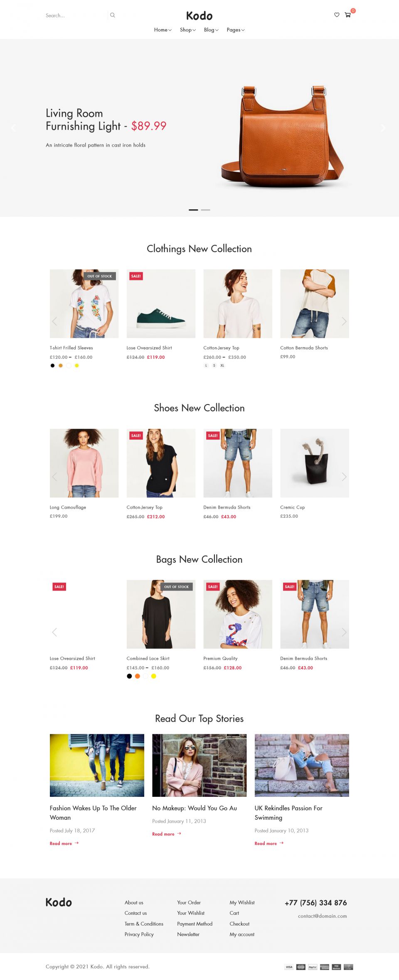Select size XL for Cotton-Jersey Top

[222, 365]
